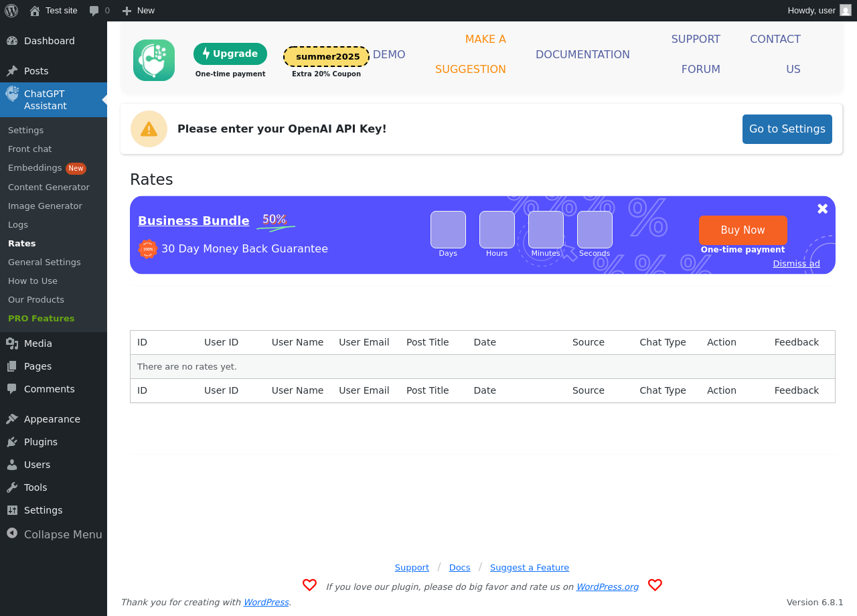Click the Collapse Menu arrow icon
The width and height of the screenshot is (857, 616).
point(12,533)
